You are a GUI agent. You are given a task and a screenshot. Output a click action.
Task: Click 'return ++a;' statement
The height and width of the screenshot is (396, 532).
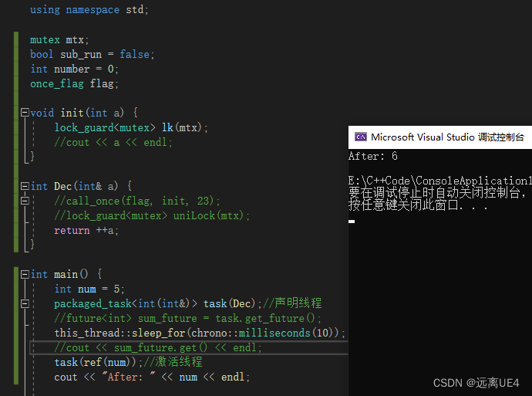click(x=86, y=230)
